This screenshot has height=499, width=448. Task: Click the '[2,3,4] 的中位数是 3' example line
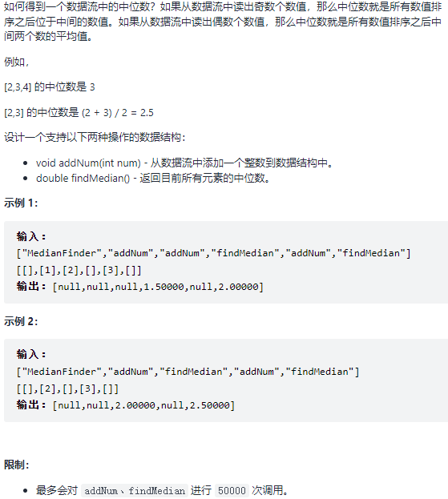tap(50, 87)
